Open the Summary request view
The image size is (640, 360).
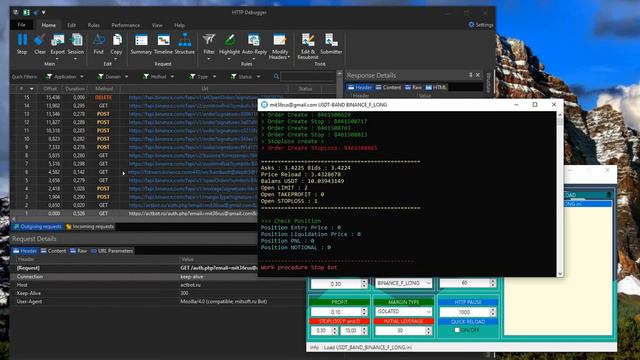tap(141, 44)
